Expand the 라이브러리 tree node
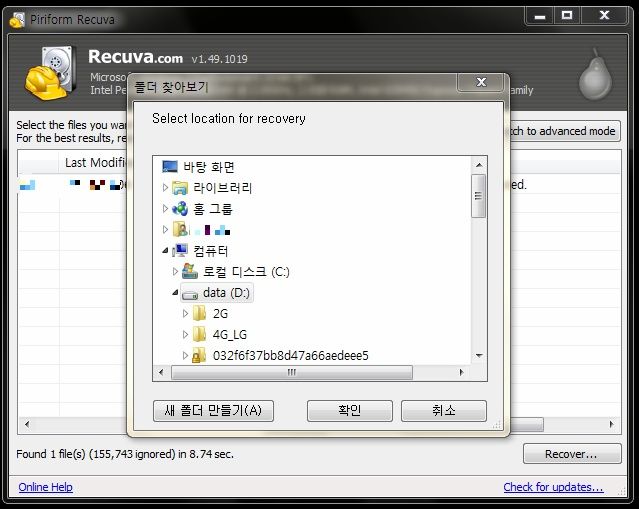 [165, 187]
